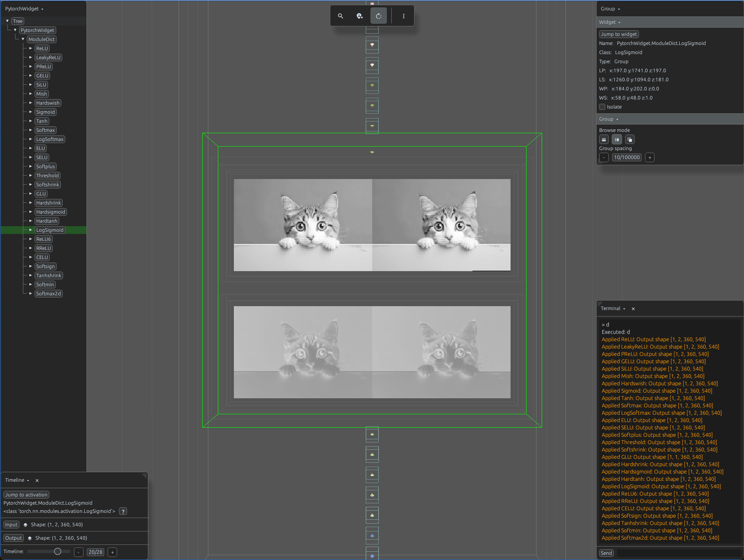Open the Group section dropdown below Isolate
Screen dimensions: 744x560
pos(609,119)
